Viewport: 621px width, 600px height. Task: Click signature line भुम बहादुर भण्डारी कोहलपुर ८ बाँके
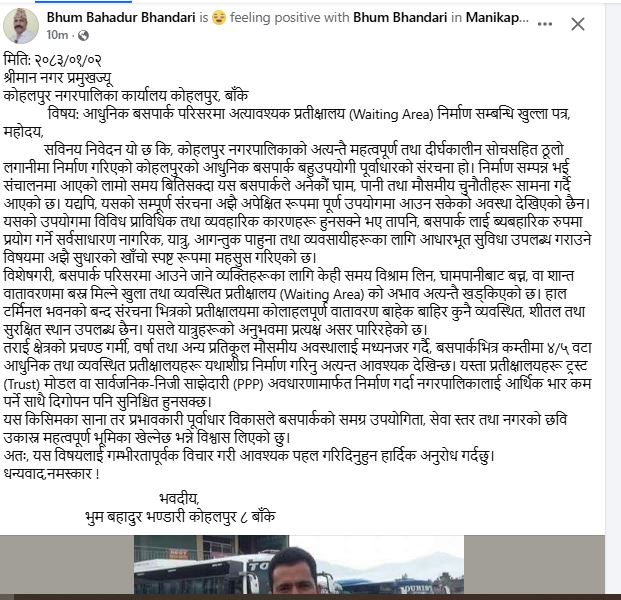180,517
